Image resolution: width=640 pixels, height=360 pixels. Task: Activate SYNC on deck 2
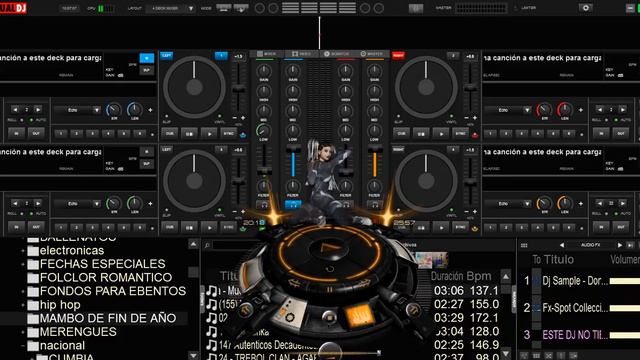(x=460, y=133)
